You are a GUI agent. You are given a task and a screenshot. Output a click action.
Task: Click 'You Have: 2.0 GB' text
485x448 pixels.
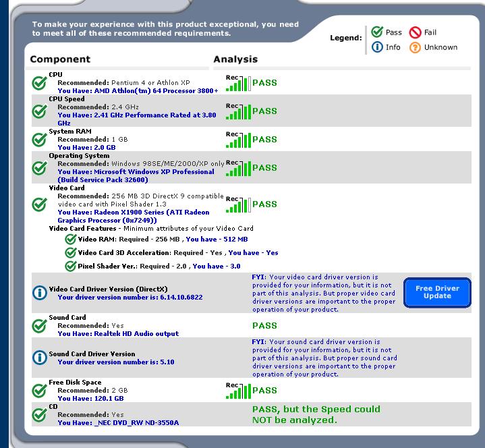pyautogui.click(x=86, y=148)
